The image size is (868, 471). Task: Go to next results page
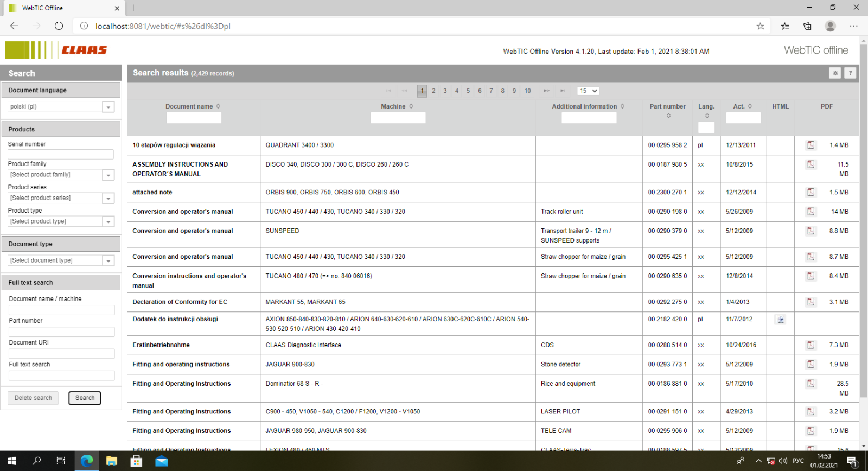(546, 91)
